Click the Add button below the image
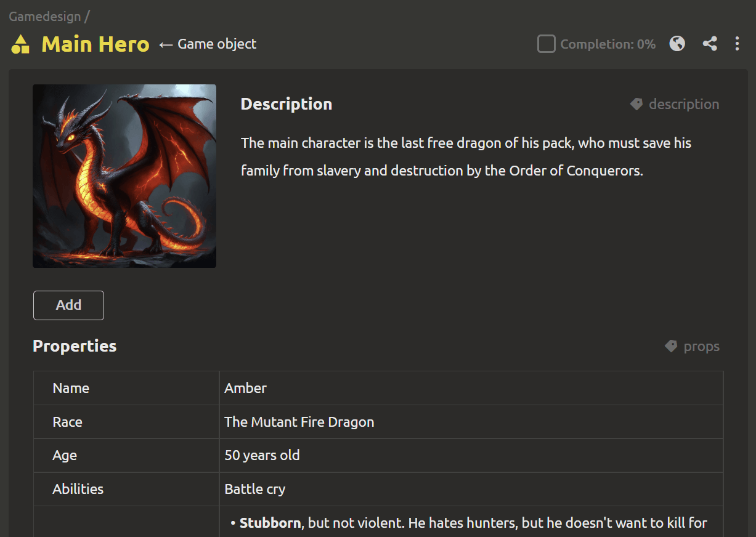The image size is (756, 537). (68, 305)
